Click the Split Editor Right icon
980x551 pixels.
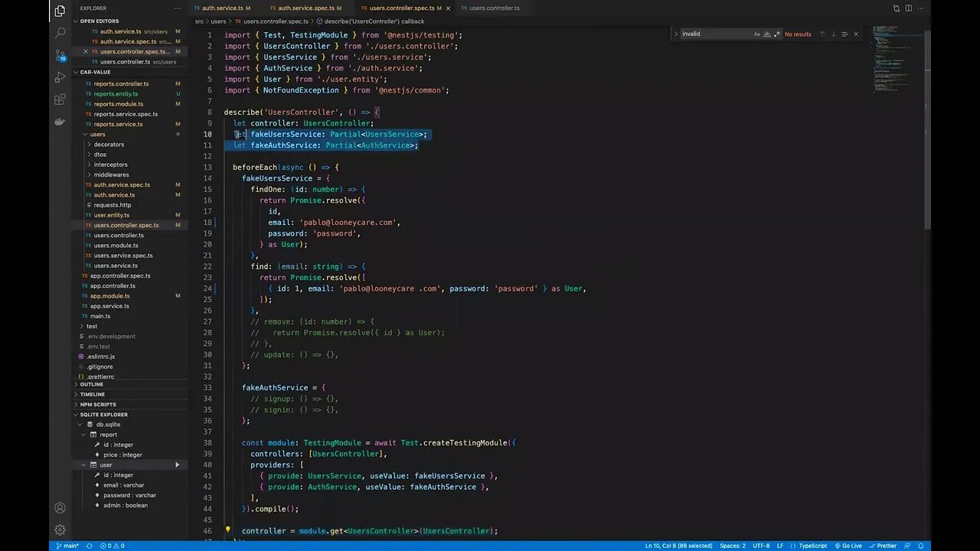[907, 8]
